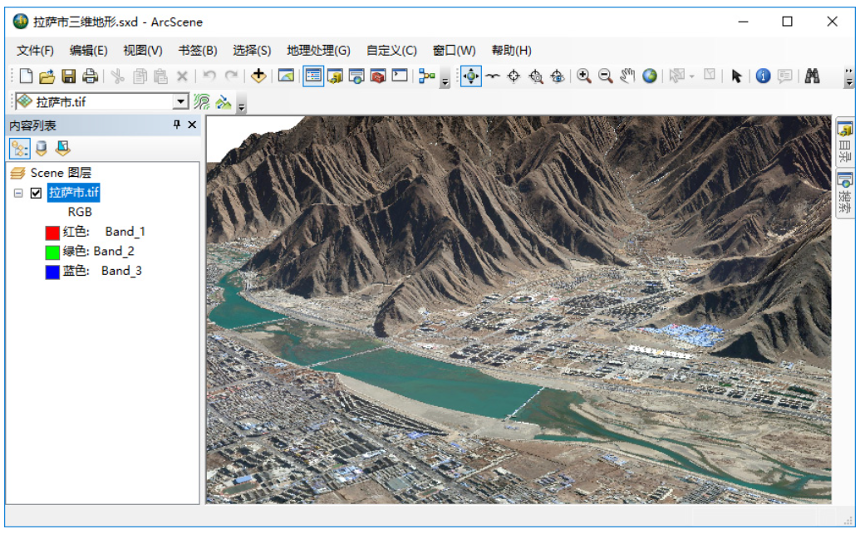Toggle List By Drawing Order view

click(x=20, y=149)
